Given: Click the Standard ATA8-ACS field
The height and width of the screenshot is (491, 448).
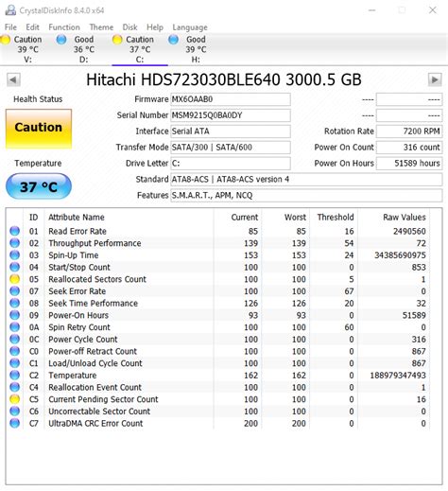Looking at the screenshot, I should pos(306,180).
